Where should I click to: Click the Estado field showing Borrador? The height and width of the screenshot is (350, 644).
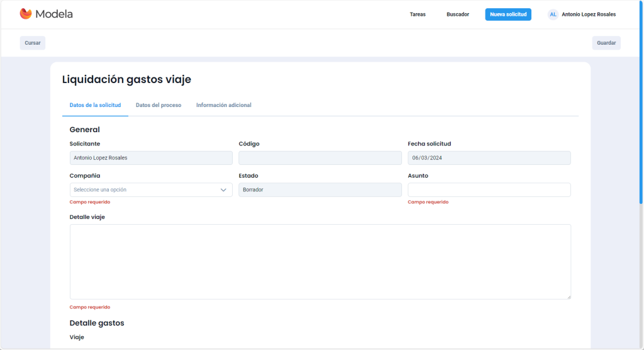pyautogui.click(x=319, y=189)
